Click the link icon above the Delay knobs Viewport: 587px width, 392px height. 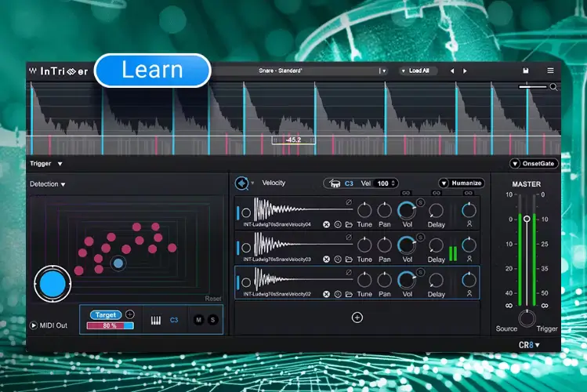coord(437,193)
